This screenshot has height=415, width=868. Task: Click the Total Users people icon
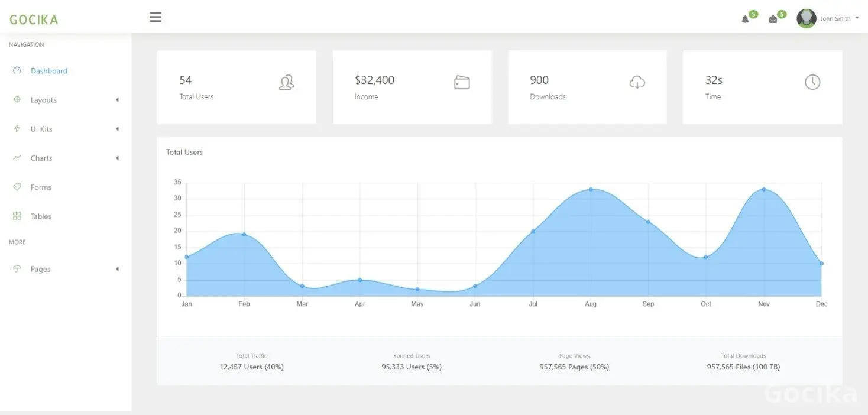tap(286, 82)
